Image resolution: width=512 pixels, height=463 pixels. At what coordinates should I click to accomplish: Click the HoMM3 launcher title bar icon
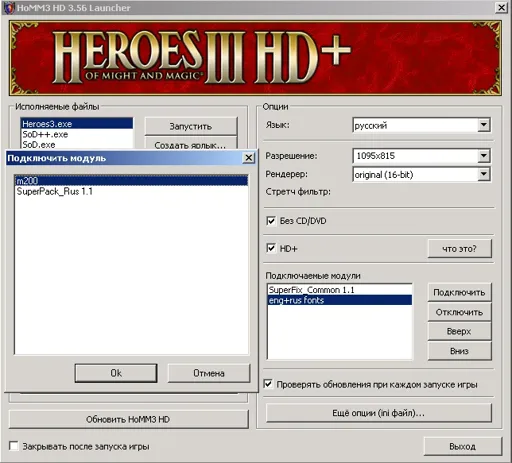[x=8, y=7]
